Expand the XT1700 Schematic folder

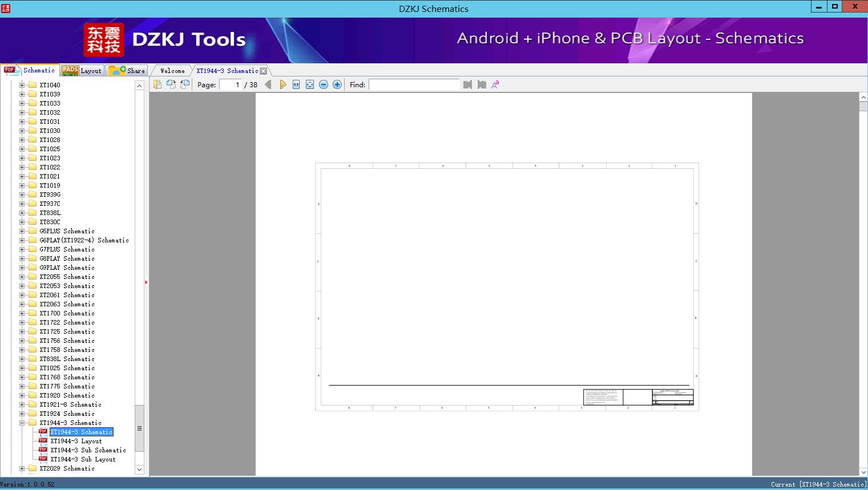point(22,313)
